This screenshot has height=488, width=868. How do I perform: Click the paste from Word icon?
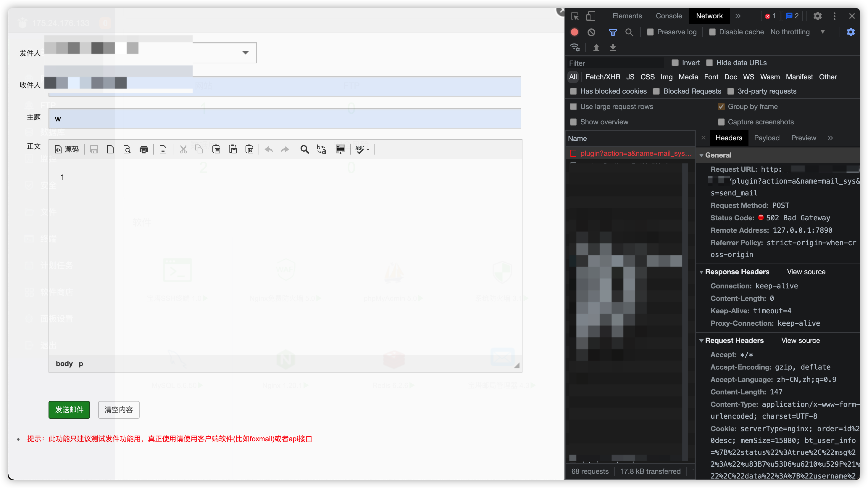coord(250,149)
